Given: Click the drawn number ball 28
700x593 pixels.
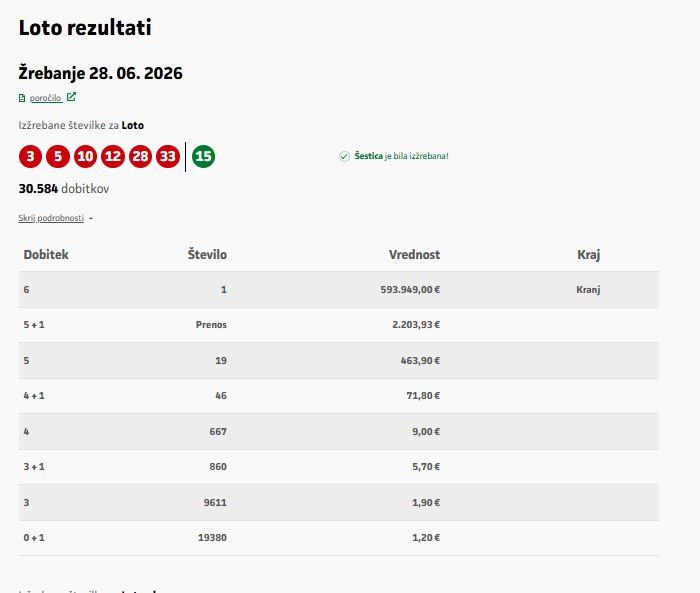Looking at the screenshot, I should pos(140,156).
